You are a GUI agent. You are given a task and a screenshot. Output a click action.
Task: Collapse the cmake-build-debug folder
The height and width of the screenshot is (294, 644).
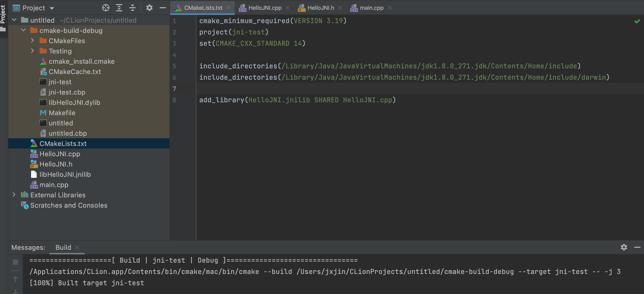[24, 30]
